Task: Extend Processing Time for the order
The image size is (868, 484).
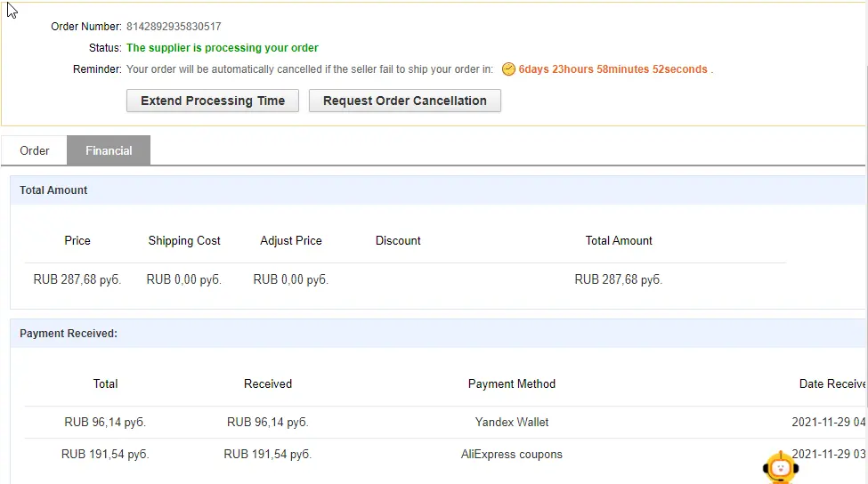Action: coord(213,101)
